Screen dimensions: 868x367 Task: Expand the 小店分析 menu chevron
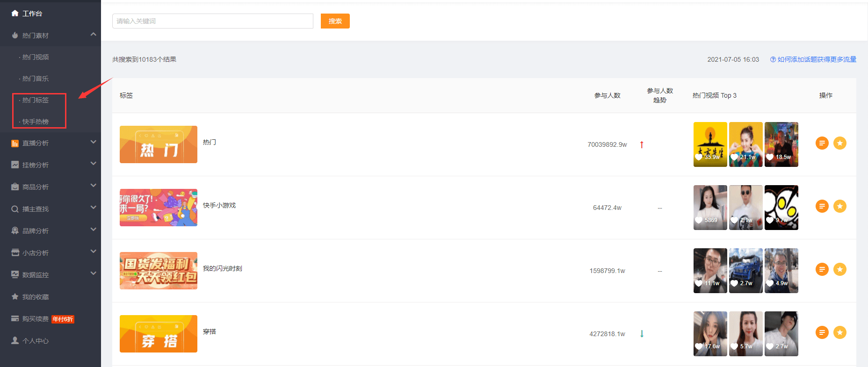[x=94, y=252]
